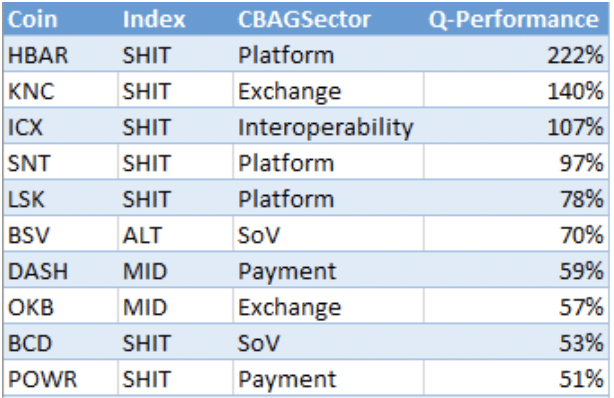Select the Q-Performance column header
The height and width of the screenshot is (398, 614).
click(516, 19)
